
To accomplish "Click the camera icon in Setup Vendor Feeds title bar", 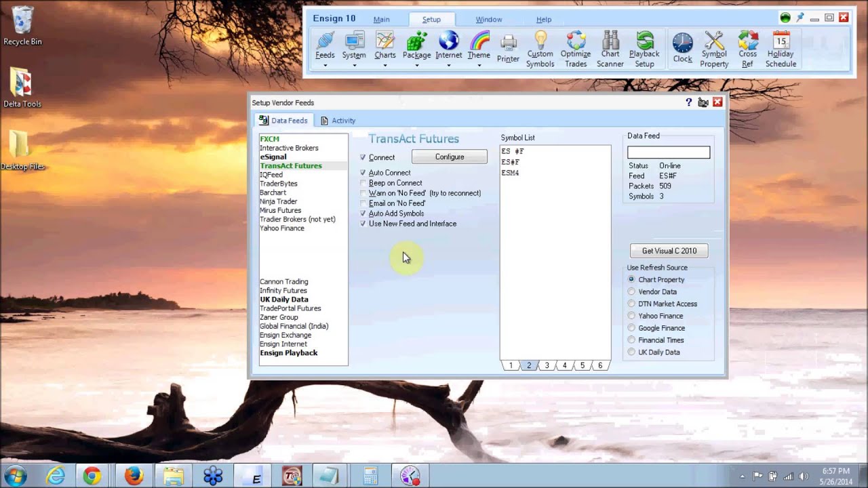I will point(703,102).
